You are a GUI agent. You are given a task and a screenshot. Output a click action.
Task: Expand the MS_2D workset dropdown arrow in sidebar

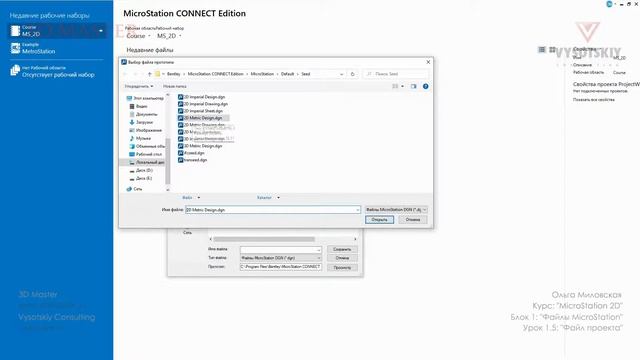coord(101,31)
